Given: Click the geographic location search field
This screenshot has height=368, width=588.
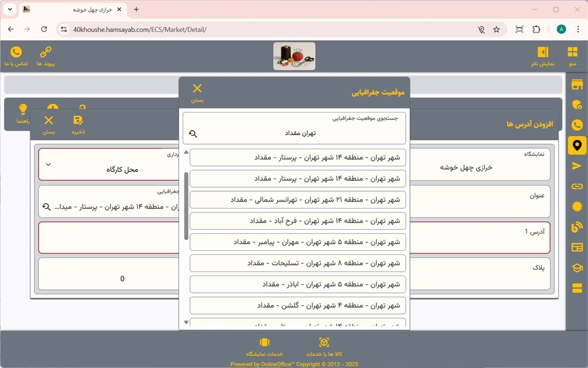Looking at the screenshot, I should coord(294,133).
